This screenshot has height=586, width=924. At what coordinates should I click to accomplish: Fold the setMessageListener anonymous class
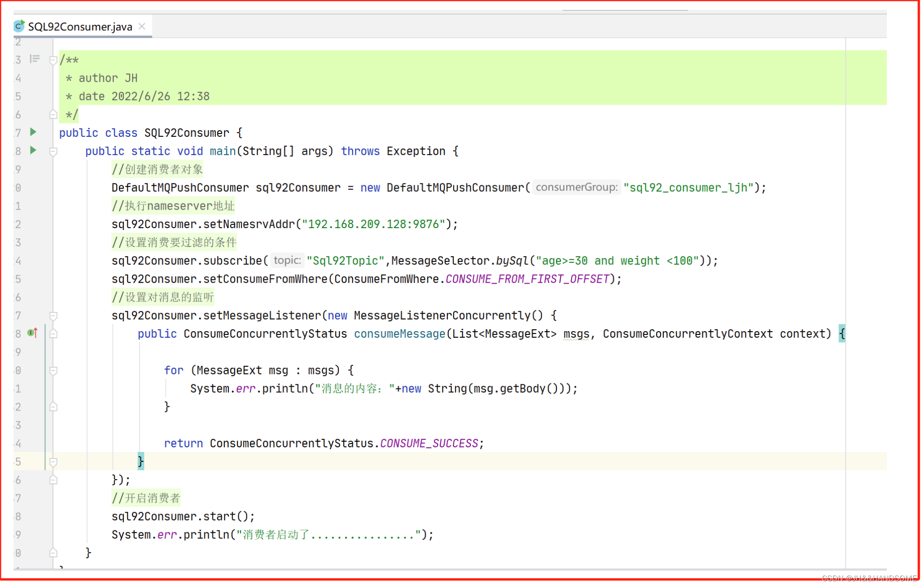pyautogui.click(x=53, y=316)
